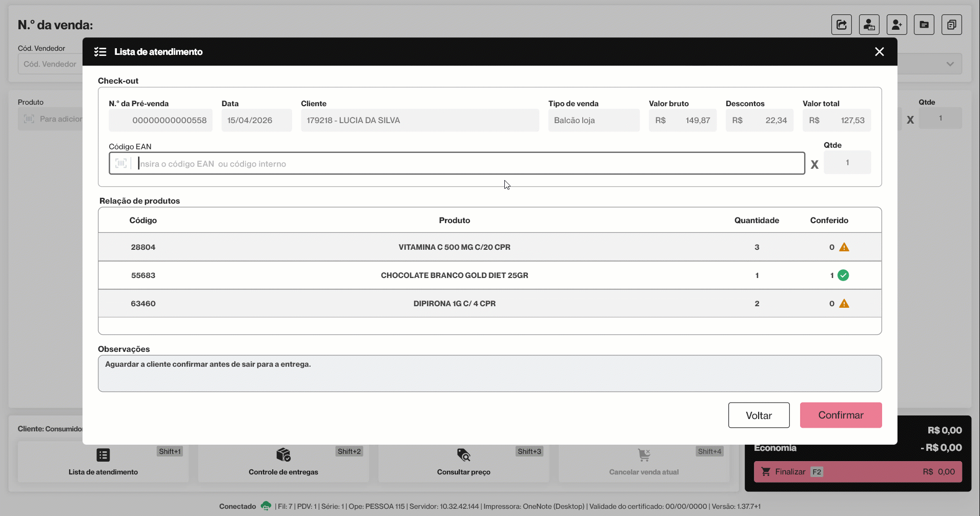This screenshot has width=980, height=516.
Task: Open the customer ID card icon
Action: (x=869, y=25)
